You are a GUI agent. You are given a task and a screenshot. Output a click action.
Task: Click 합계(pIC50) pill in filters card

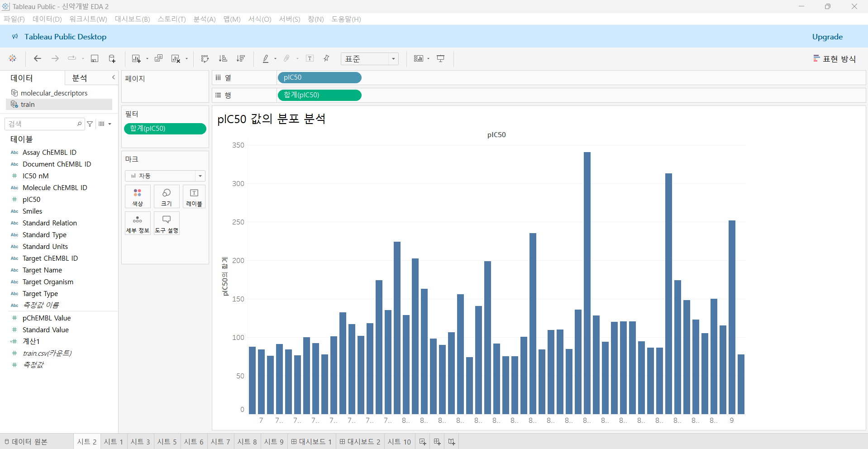(x=165, y=129)
